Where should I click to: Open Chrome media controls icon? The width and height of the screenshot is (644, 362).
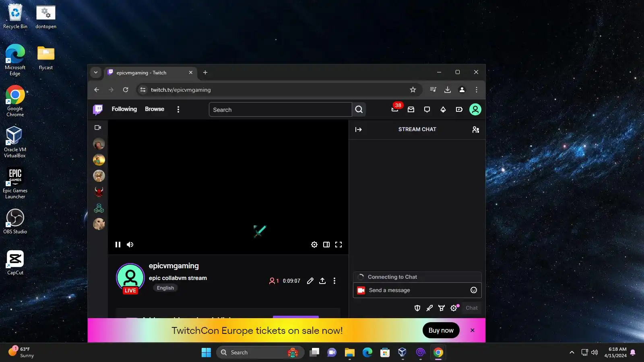tap(433, 90)
